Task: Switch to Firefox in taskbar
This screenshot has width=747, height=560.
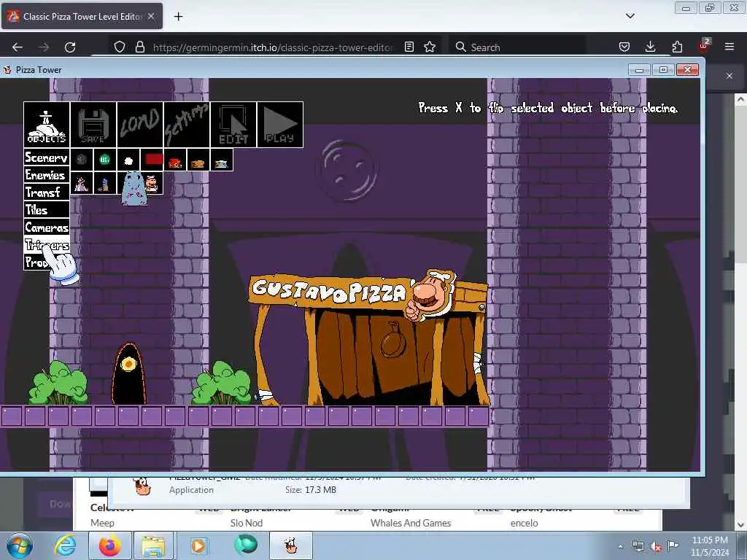Action: [x=110, y=545]
